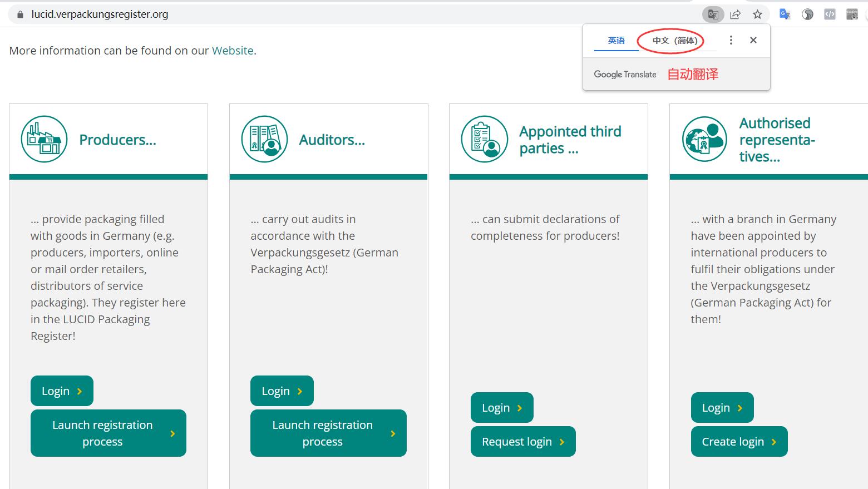Click the address bar URL lucid.verpackungsregister.org
Screen dimensions: 868x489
(x=100, y=14)
